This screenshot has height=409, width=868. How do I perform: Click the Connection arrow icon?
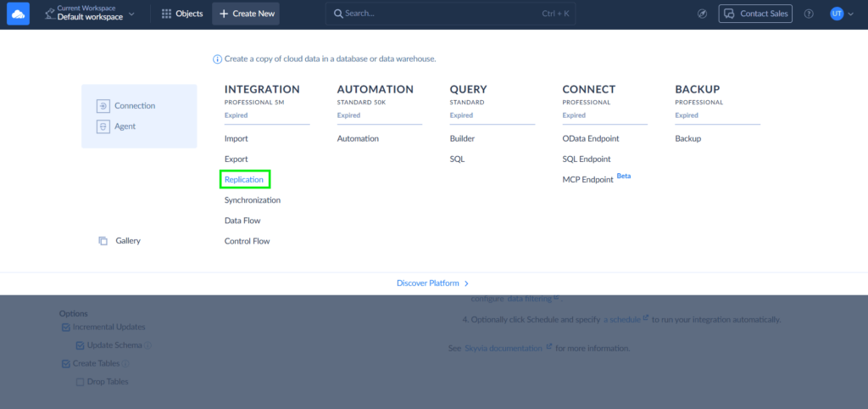click(103, 106)
